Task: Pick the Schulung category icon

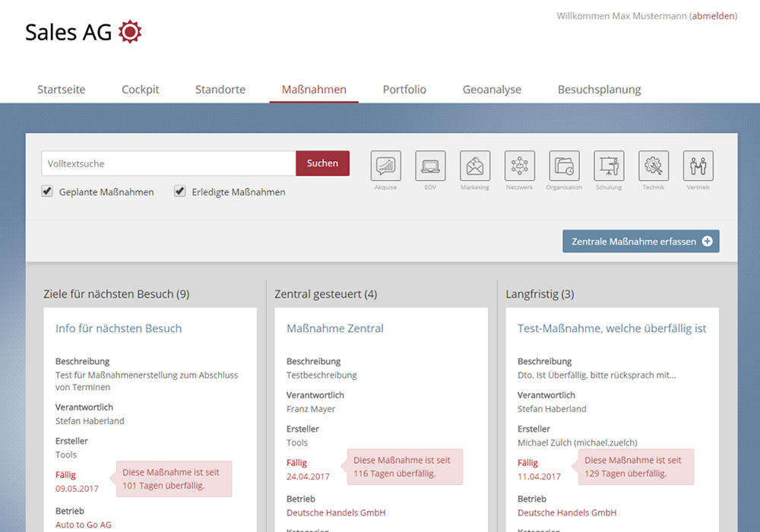Action: click(609, 166)
